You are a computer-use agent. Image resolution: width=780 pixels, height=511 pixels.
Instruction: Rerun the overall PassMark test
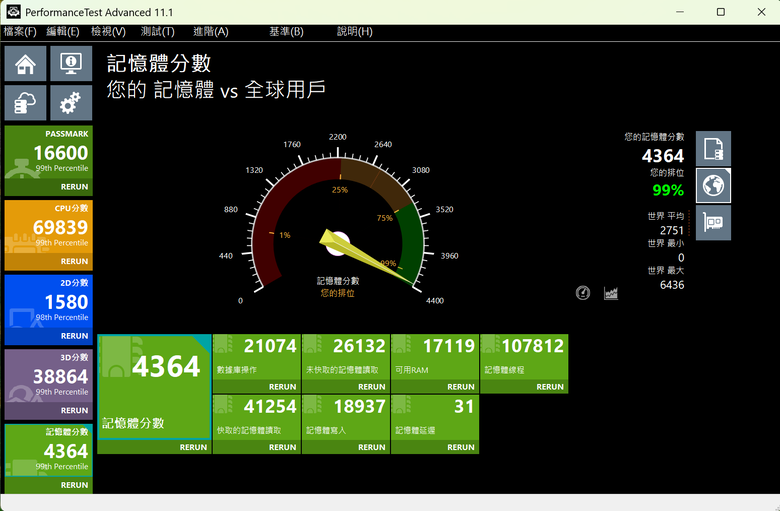pyautogui.click(x=74, y=187)
